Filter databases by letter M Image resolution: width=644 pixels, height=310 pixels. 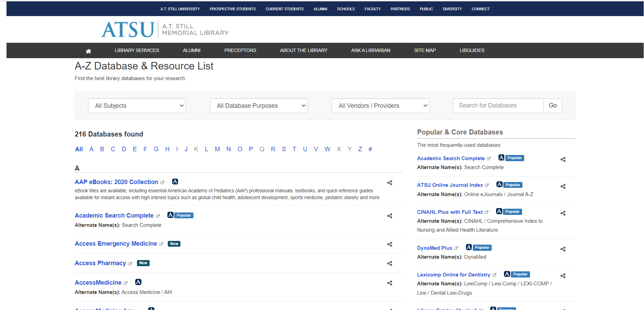[217, 149]
